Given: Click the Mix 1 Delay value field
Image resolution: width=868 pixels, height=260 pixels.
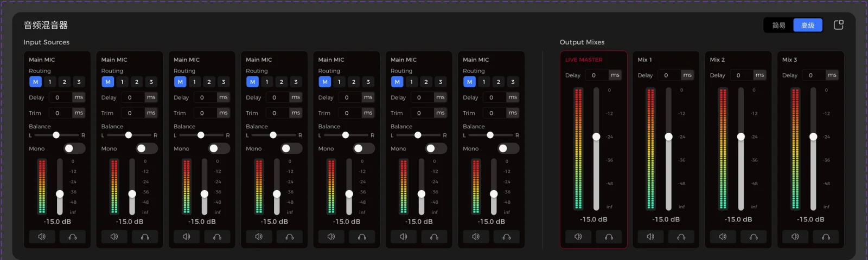Looking at the screenshot, I should (669, 75).
